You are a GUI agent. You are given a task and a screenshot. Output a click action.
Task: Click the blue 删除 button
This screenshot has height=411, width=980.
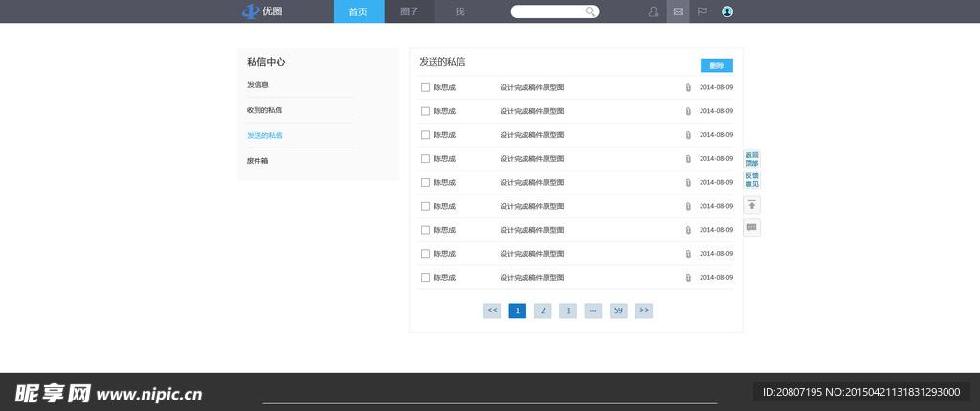click(x=716, y=66)
